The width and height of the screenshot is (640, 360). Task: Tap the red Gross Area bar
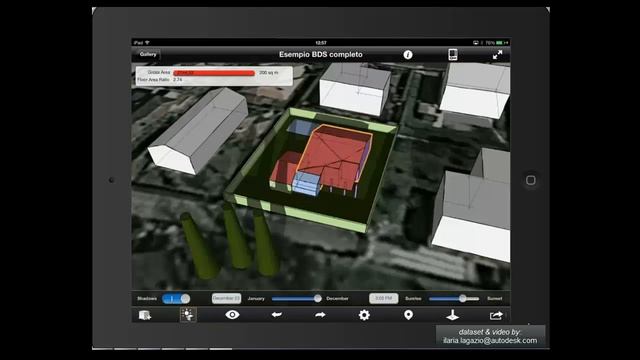point(214,73)
